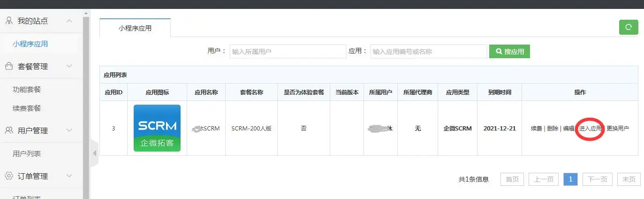This screenshot has height=199, width=644.
Task: Collapse the 我的站点 menu chevron
Action: (69, 21)
